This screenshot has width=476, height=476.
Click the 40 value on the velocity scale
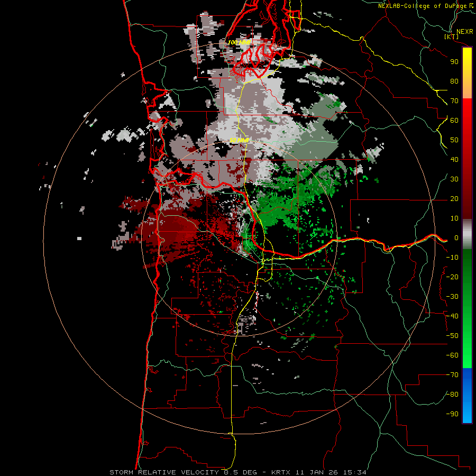(454, 159)
